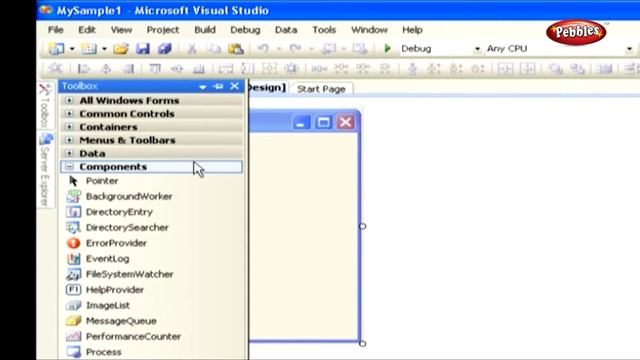This screenshot has height=360, width=640.
Task: Click the Align Centers layout icon
Action: [x=106, y=69]
